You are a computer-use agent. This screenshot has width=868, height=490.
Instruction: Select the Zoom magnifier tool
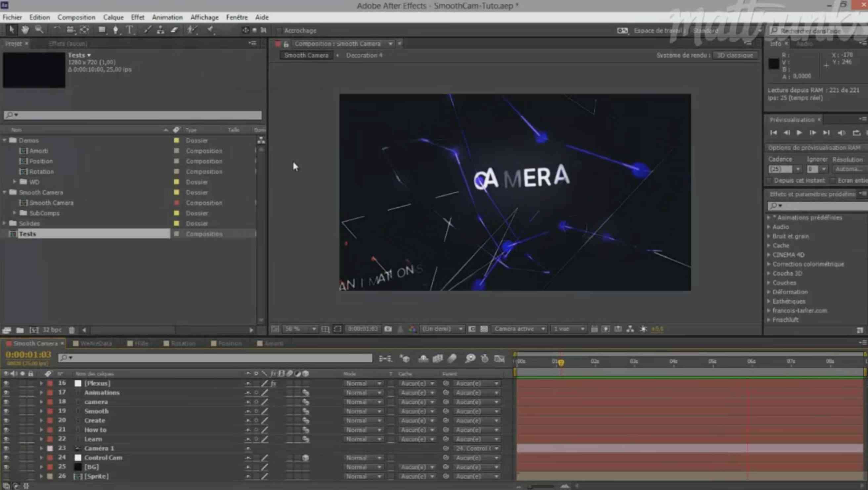point(39,30)
